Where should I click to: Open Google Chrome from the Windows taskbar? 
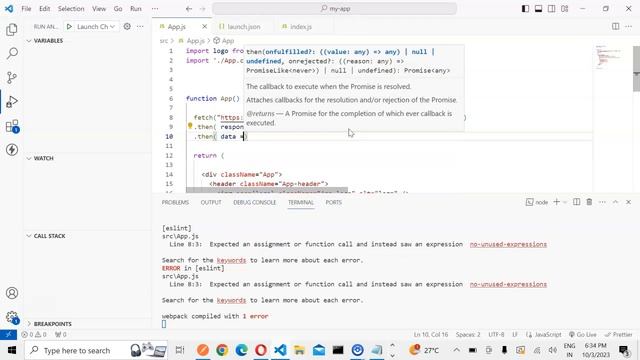pyautogui.click(x=222, y=350)
